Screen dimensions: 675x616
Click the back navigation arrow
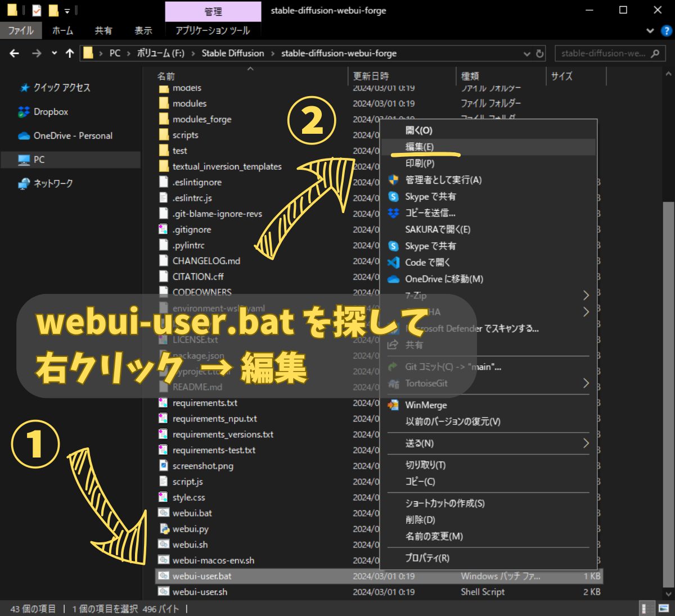pos(15,53)
